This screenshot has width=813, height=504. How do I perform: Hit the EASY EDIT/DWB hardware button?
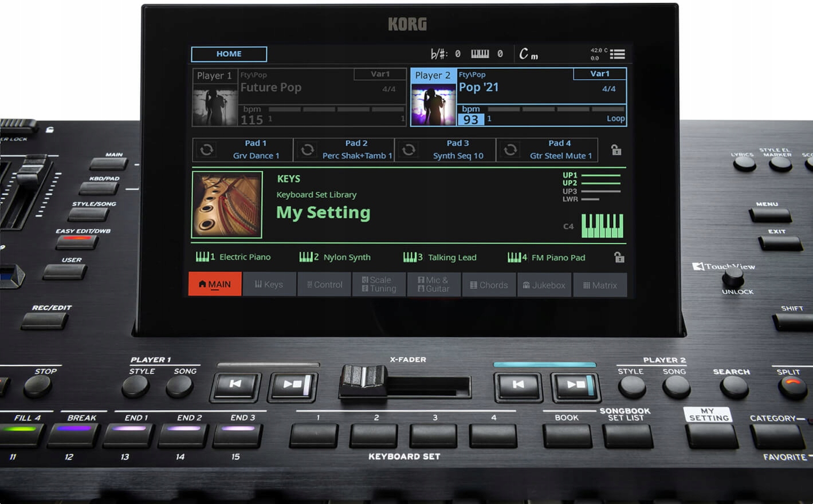pos(77,241)
